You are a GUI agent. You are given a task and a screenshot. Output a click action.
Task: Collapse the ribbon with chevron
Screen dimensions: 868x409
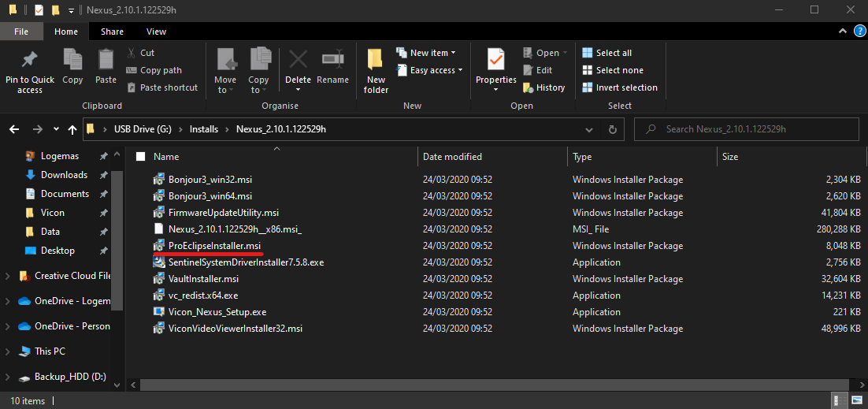pyautogui.click(x=843, y=32)
